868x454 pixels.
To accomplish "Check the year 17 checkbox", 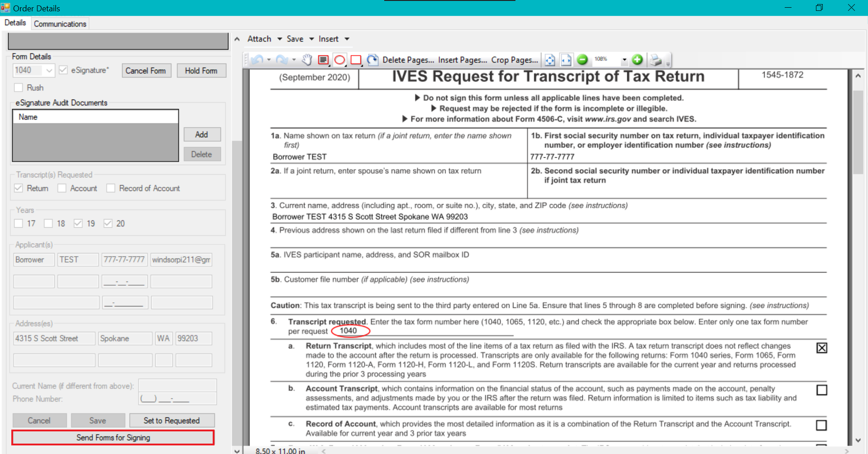I will coord(19,223).
